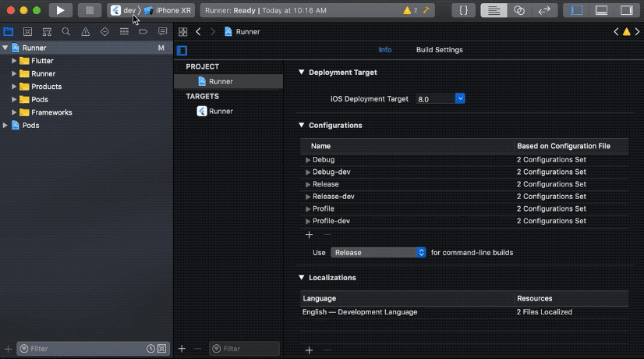Open the Source Control navigator
Viewport: 644px width, 359px height.
(27, 32)
